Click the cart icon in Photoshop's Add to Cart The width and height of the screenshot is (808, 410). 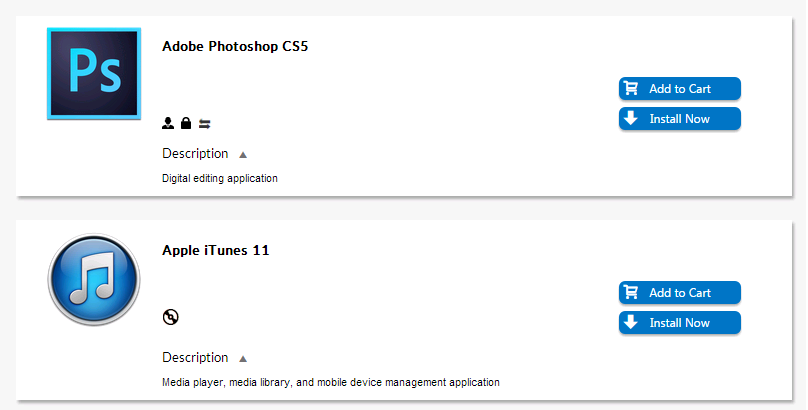(631, 89)
